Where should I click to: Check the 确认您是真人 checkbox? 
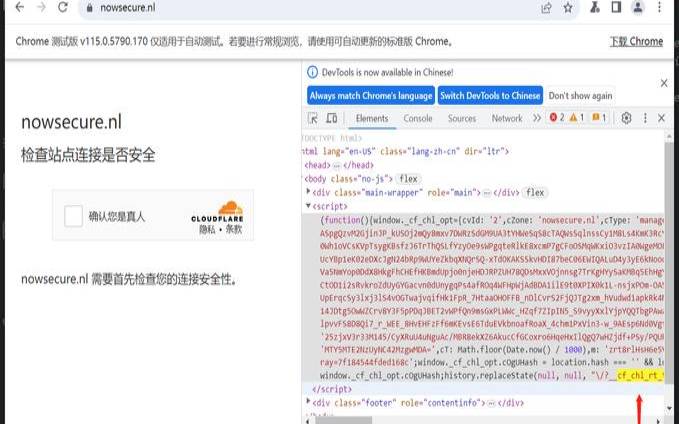click(73, 216)
